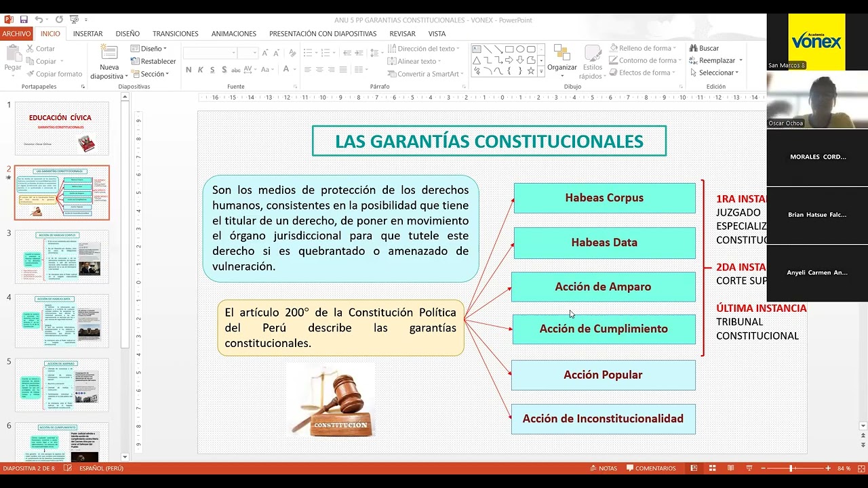Align text left in paragraph
Screen dimensions: 868x488
click(308, 69)
